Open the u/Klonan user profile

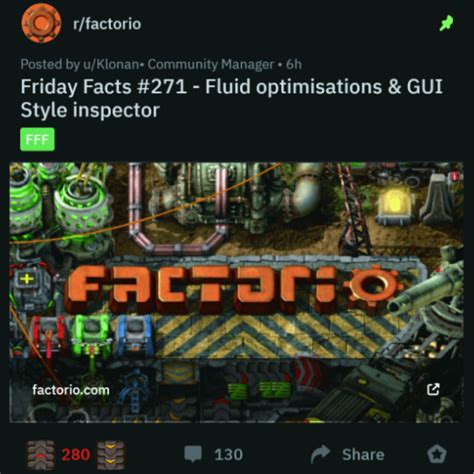(x=111, y=64)
